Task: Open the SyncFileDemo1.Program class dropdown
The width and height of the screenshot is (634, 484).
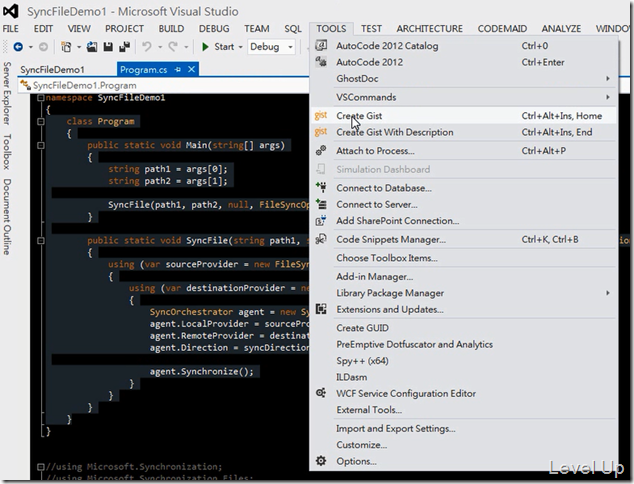Action: click(x=164, y=85)
